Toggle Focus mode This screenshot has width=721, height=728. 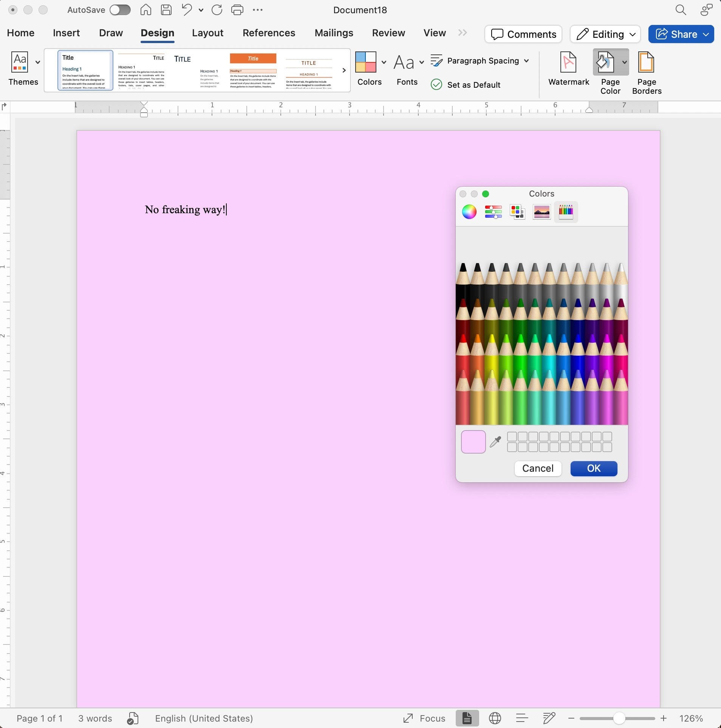click(424, 718)
